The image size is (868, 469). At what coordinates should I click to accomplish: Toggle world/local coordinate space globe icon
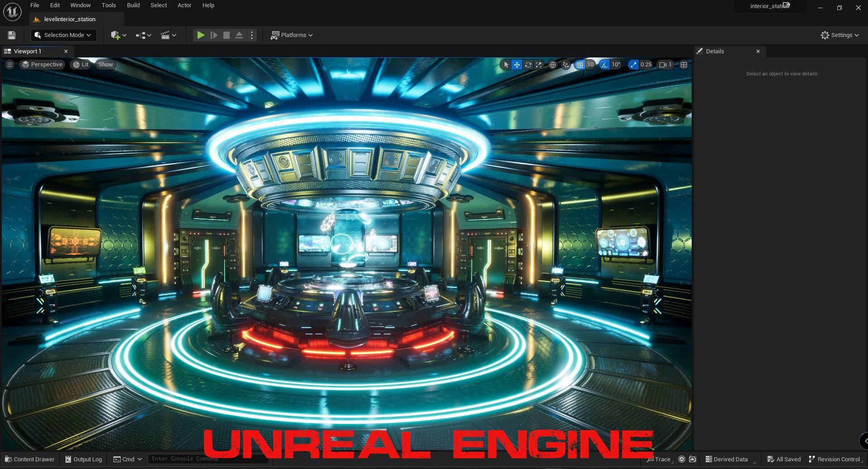click(x=552, y=65)
